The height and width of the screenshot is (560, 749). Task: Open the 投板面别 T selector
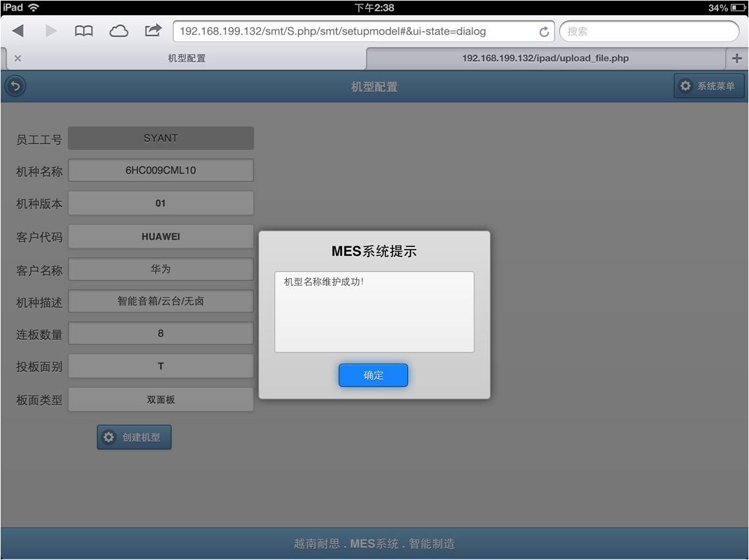pos(161,366)
